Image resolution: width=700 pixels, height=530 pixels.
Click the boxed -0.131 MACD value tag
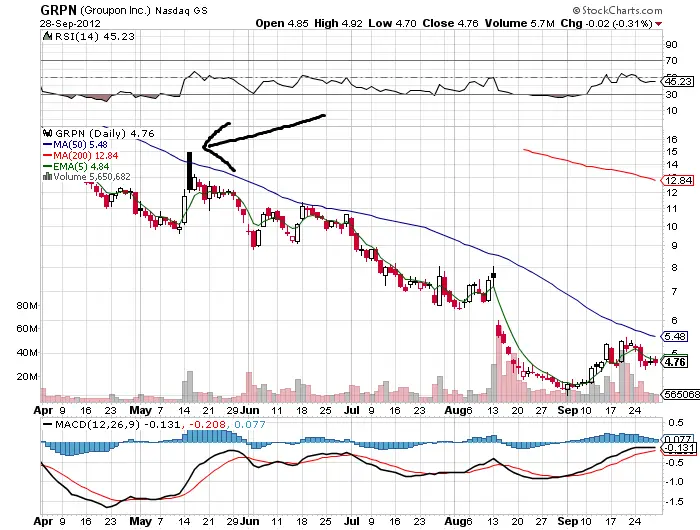679,448
